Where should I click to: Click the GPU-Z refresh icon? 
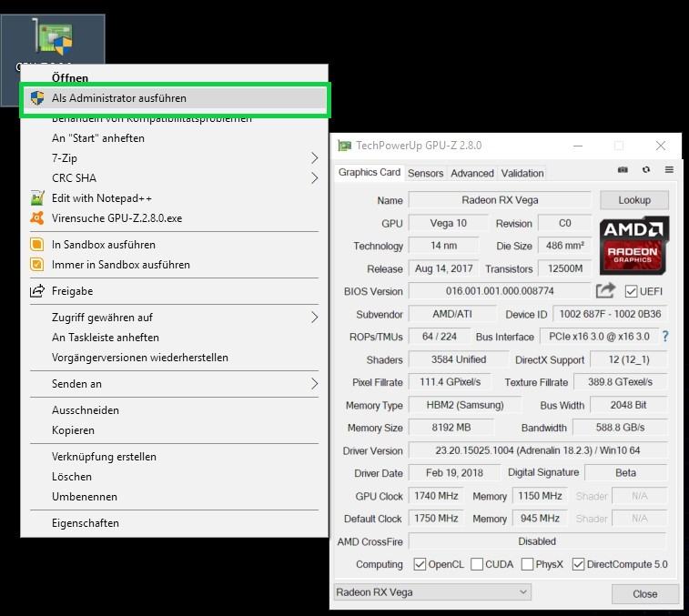(x=646, y=169)
